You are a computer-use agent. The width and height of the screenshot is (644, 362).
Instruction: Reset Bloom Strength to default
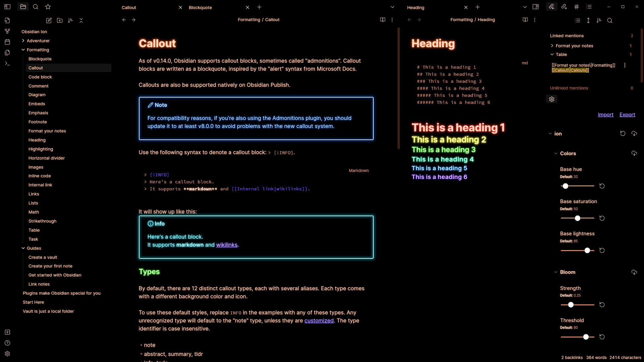tap(602, 305)
